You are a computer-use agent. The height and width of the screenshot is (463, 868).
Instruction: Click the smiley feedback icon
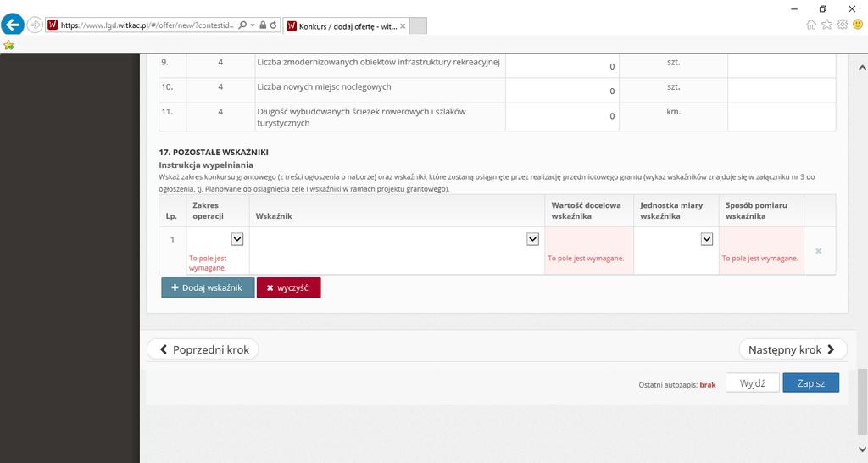(x=858, y=25)
